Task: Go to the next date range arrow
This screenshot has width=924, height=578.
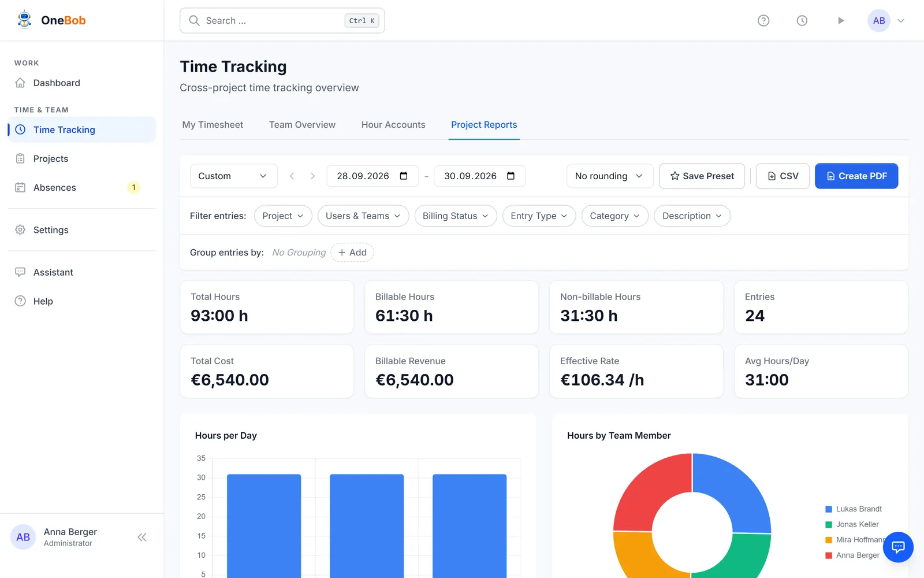Action: click(312, 176)
